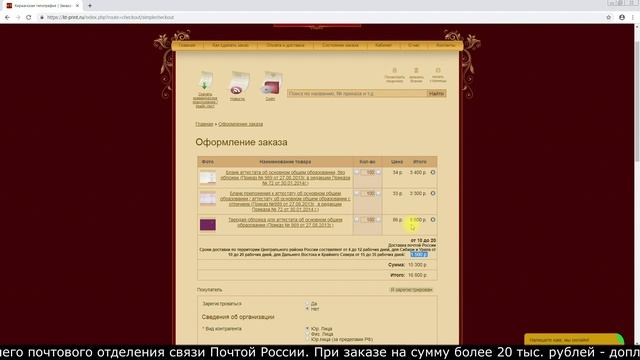Screen dimensions: 640x360
Task: Click the highlighted delivery price value
Action: [x=419, y=255]
